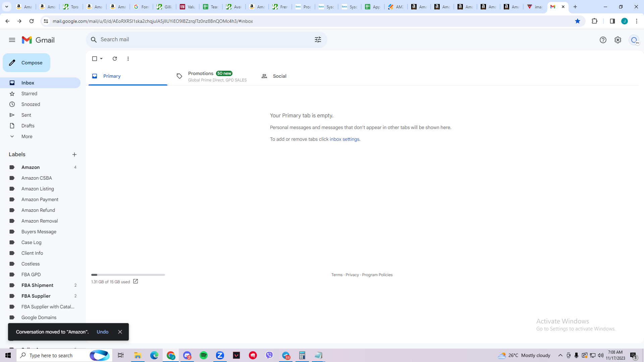This screenshot has height=362, width=644.
Task: Open the Inbox folder
Action: click(40, 83)
